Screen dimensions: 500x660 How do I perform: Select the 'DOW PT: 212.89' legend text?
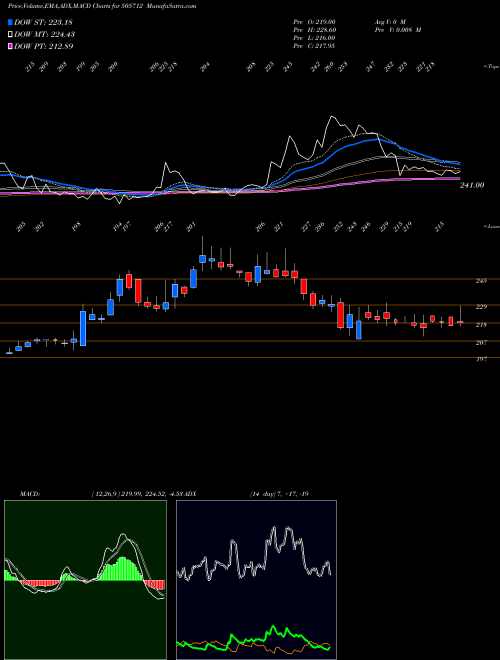click(x=44, y=46)
